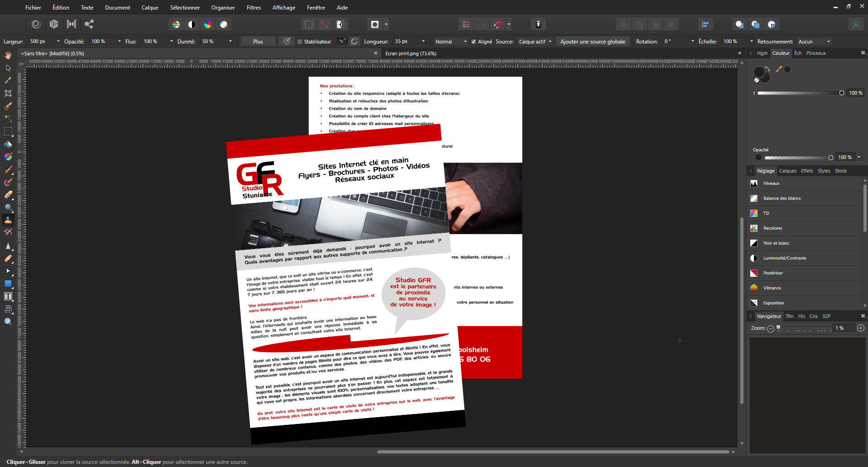Select the Clone stamp tool
Viewport: 868px width, 467px height.
point(8,220)
